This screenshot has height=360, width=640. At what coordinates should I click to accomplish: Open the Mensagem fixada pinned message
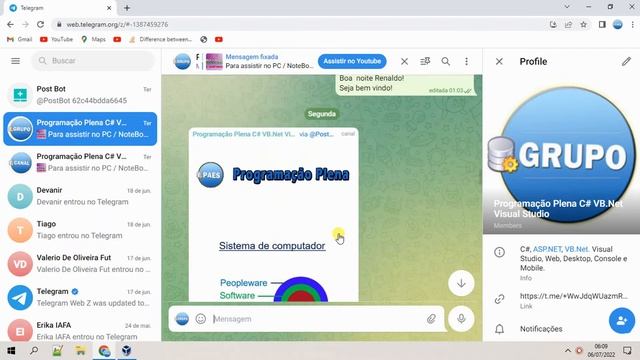tap(259, 61)
